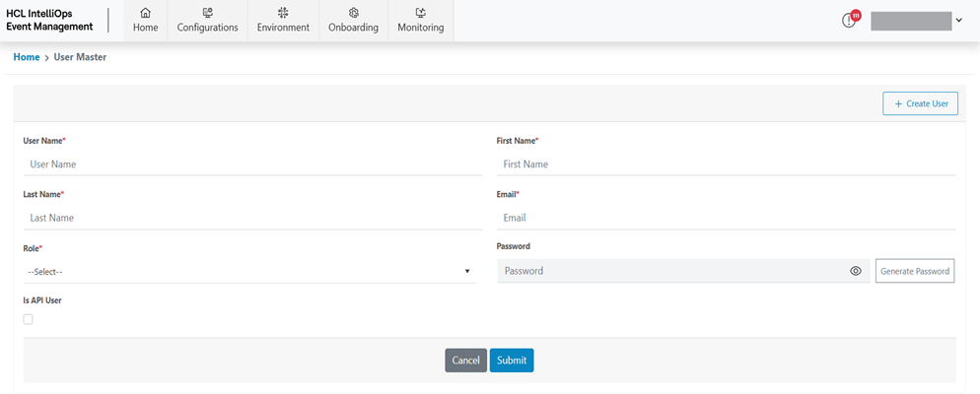The height and width of the screenshot is (394, 980).
Task: Click the Home house icon in navbar
Action: pyautogui.click(x=145, y=13)
